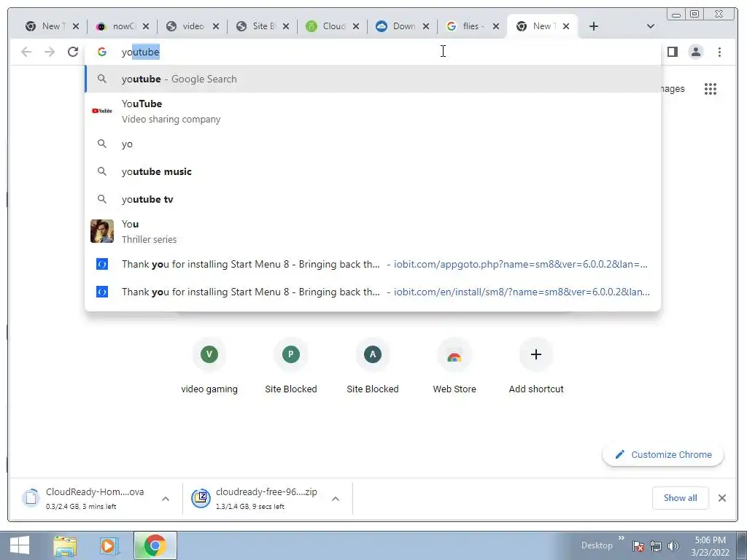This screenshot has height=560, width=747.
Task: Close the Down tab
Action: pos(426,26)
